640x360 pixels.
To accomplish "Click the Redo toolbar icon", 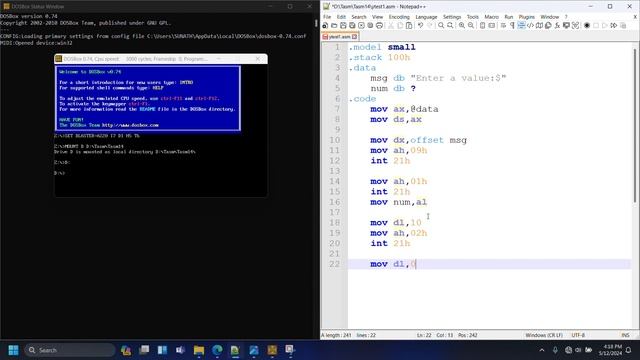I will point(429,25).
